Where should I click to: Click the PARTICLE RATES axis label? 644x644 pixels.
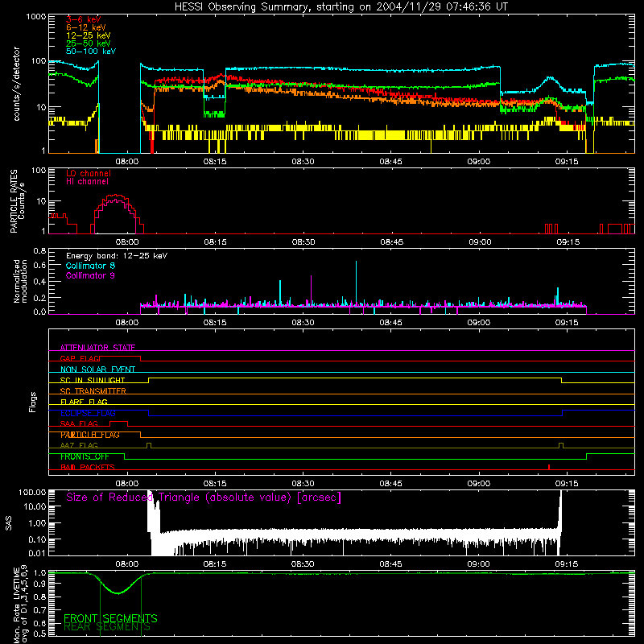pos(14,201)
